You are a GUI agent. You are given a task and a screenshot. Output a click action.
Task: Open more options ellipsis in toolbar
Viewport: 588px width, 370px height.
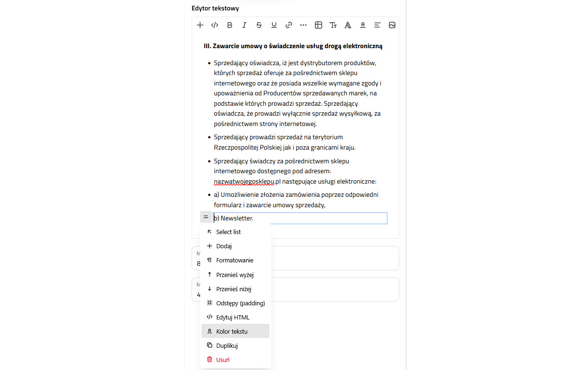click(303, 25)
